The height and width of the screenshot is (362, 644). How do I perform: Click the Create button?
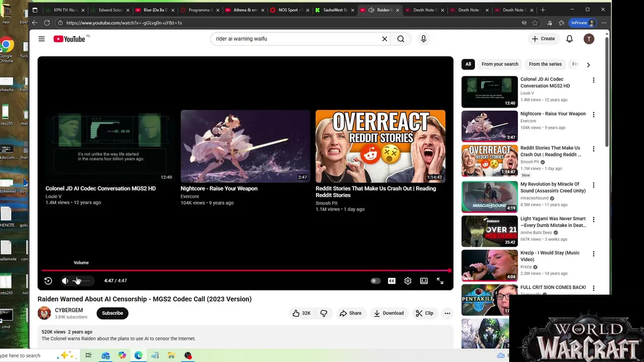coord(543,39)
